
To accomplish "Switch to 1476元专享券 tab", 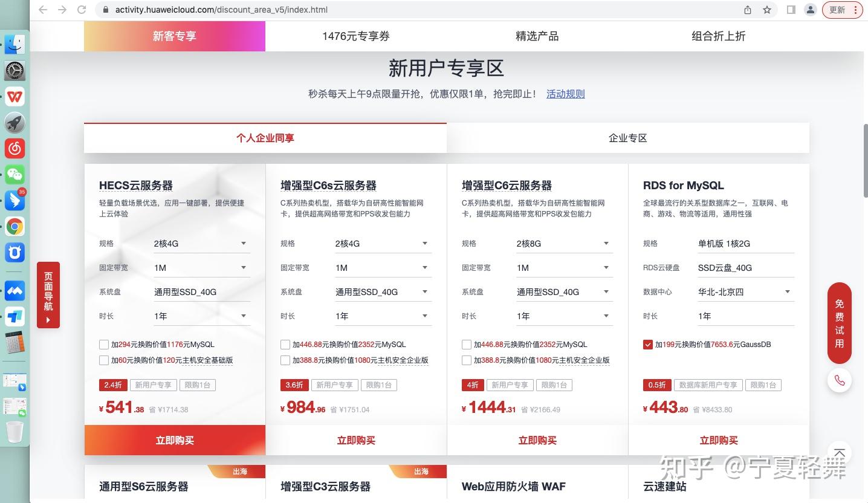I will (x=356, y=36).
